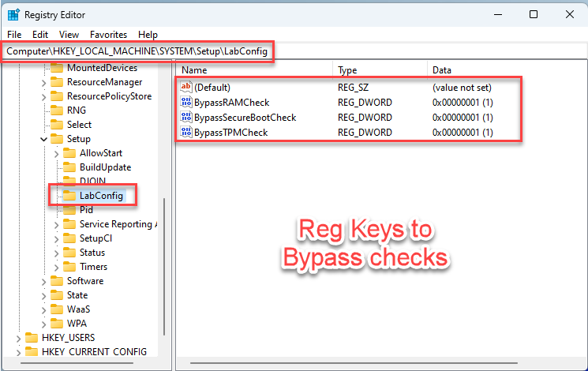
Task: Select the BypassTPMCheck value name
Action: 231,133
